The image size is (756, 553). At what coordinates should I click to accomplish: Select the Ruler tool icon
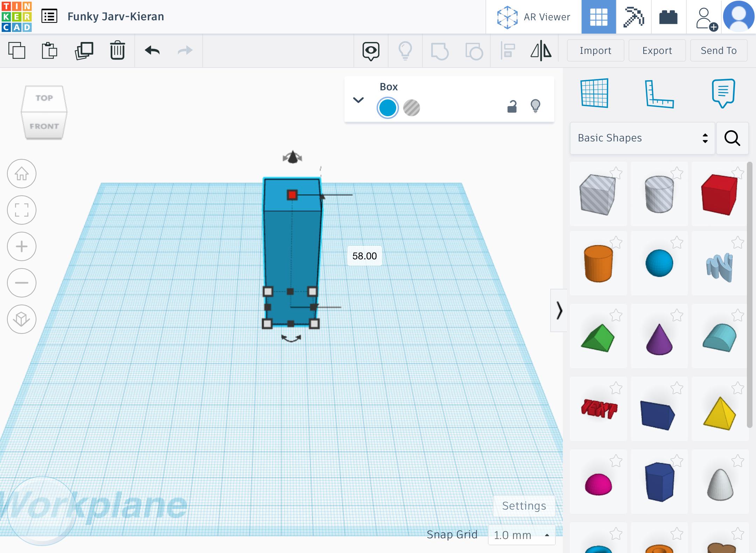point(659,94)
